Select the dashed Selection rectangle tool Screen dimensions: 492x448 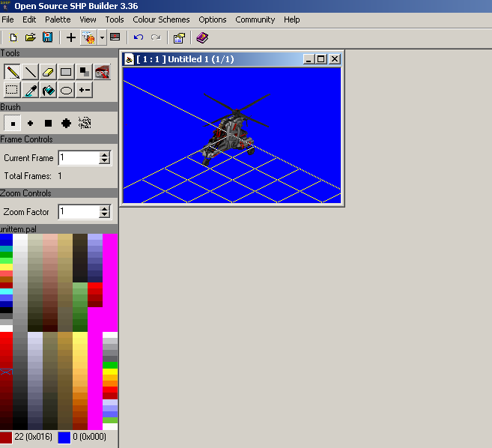[x=12, y=91]
